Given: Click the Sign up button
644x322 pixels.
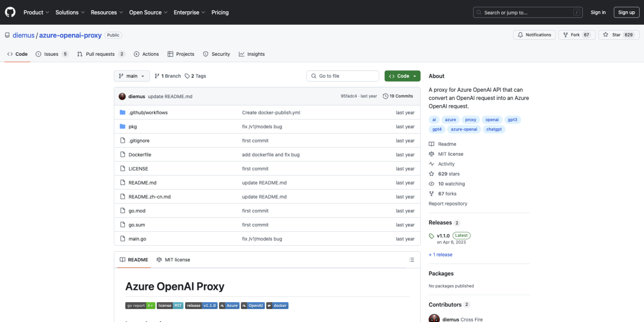Looking at the screenshot, I should (626, 12).
